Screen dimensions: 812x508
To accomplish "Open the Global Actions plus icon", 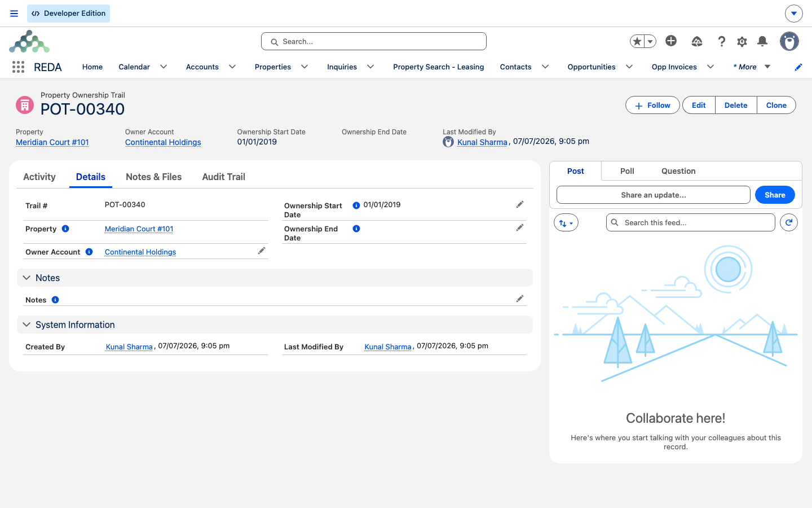I will (x=671, y=41).
